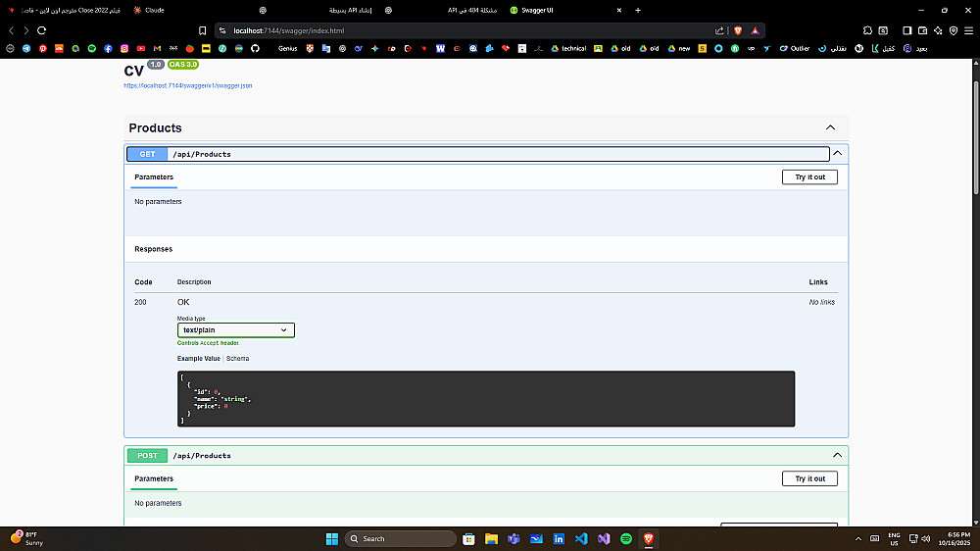
Task: Open LinkedIn app in taskbar
Action: (559, 538)
